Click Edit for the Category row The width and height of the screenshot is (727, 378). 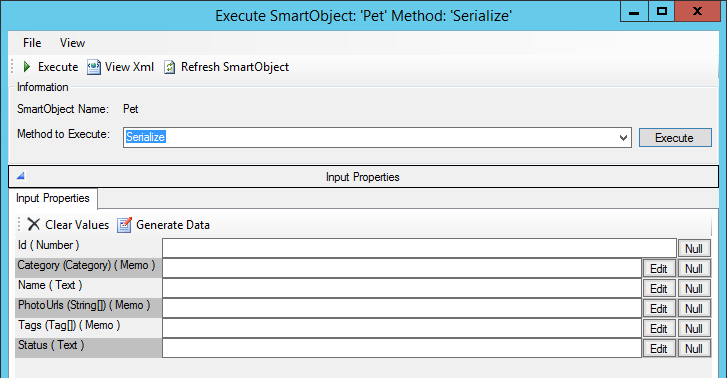click(x=659, y=269)
